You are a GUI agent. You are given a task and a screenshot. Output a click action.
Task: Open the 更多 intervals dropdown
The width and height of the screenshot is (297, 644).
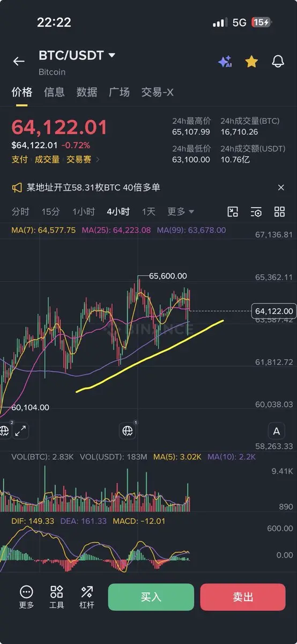point(181,211)
